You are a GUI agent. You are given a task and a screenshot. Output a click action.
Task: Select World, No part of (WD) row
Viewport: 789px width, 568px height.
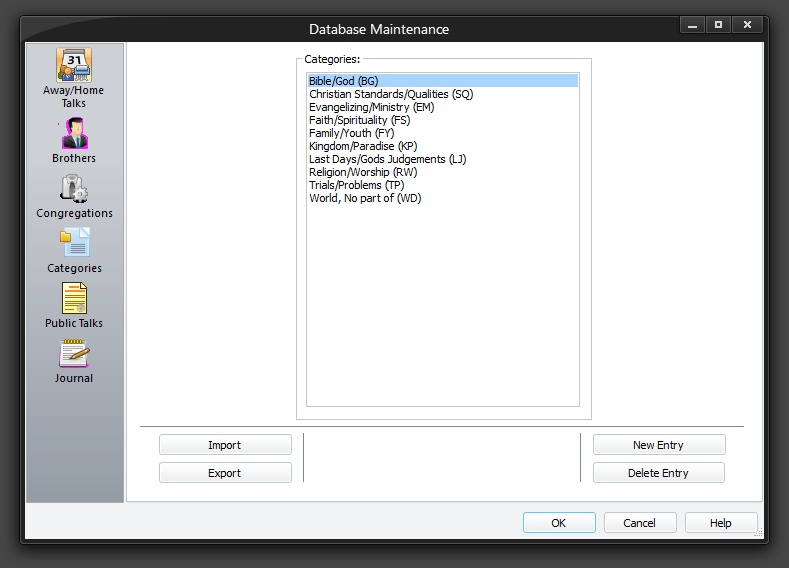(443, 198)
